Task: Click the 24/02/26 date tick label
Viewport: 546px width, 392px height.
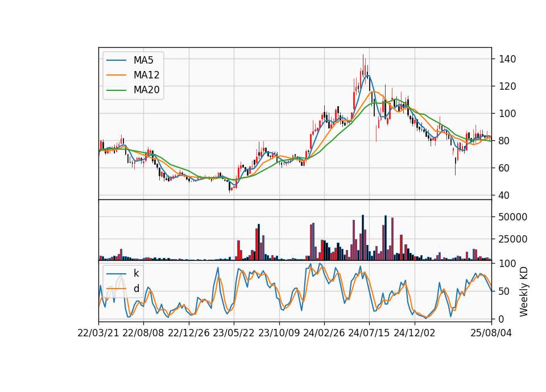Action: click(324, 333)
